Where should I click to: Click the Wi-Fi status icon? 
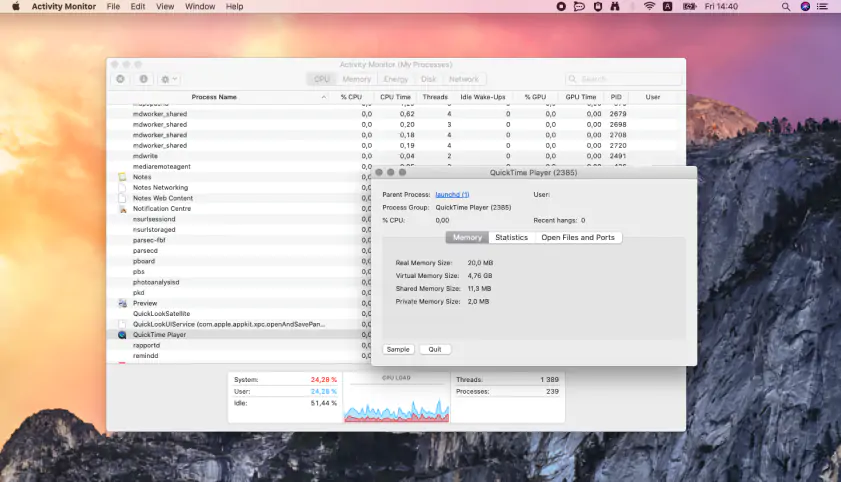click(x=649, y=6)
